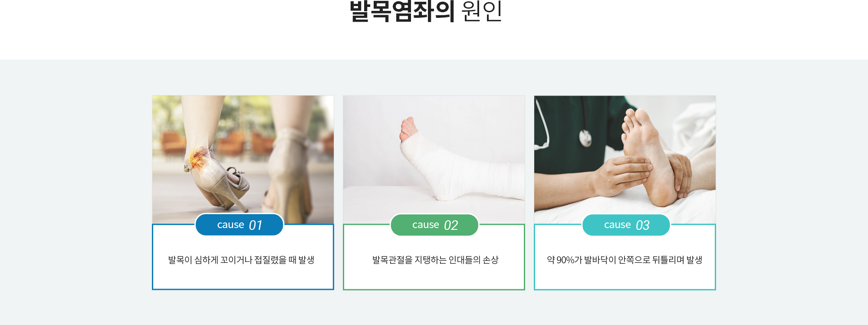Click the light 원인 word in the heading
This screenshot has width=868, height=325.
click(482, 11)
